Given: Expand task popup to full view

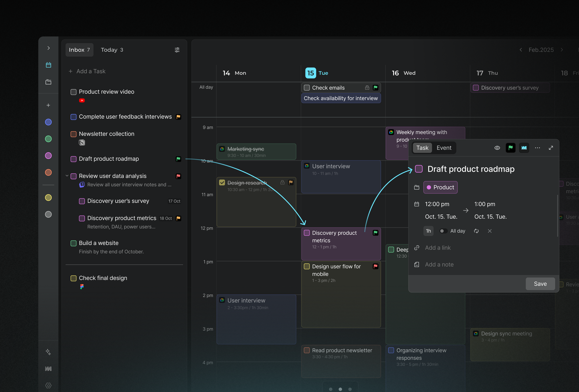Looking at the screenshot, I should pyautogui.click(x=551, y=148).
